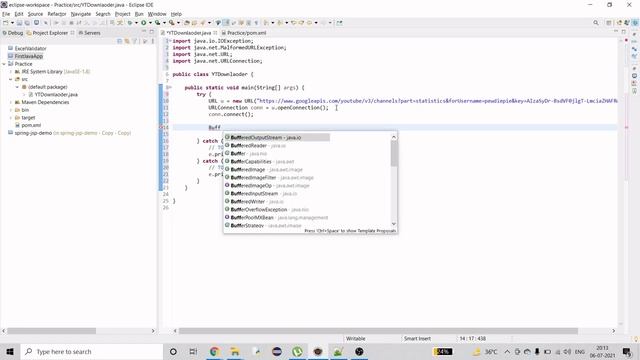Open the New file dropdown arrow
640x360 pixels.
[12, 23]
